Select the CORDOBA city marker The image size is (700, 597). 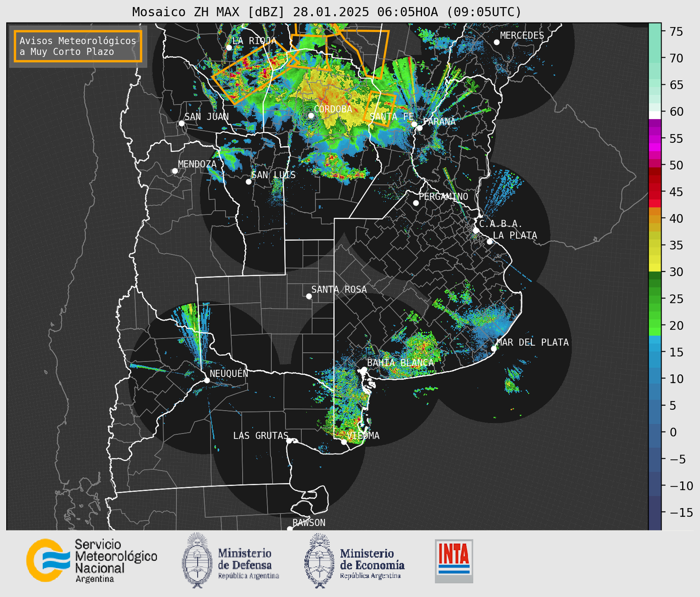[311, 115]
